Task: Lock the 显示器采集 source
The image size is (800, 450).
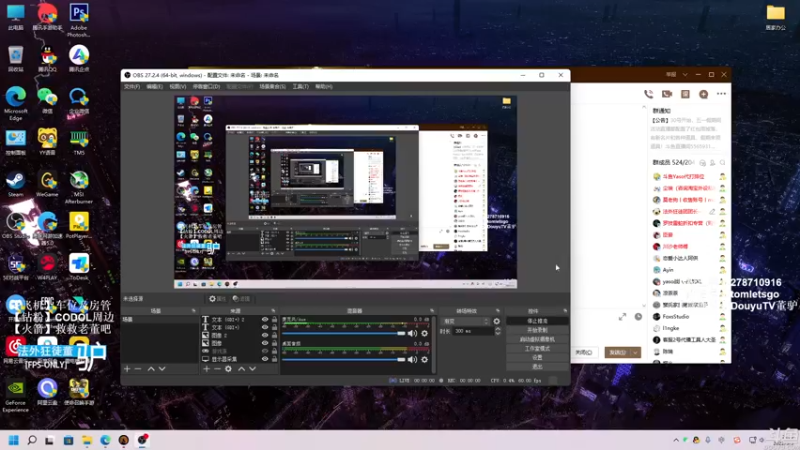Action: point(274,359)
